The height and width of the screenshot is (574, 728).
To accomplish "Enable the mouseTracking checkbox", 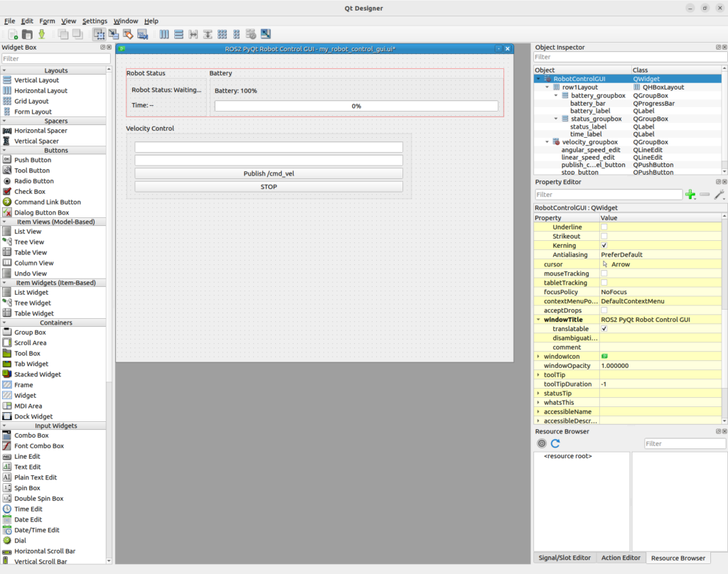I will (x=604, y=274).
